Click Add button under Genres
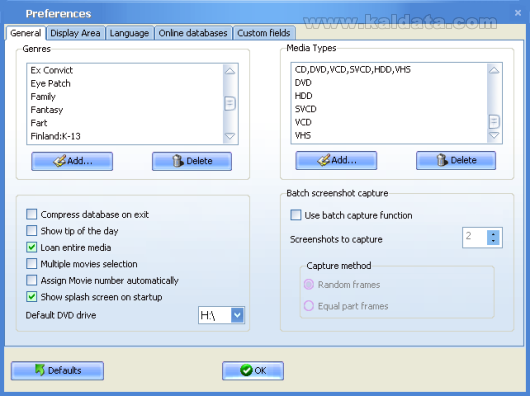This screenshot has height=396, width=530. (72, 161)
